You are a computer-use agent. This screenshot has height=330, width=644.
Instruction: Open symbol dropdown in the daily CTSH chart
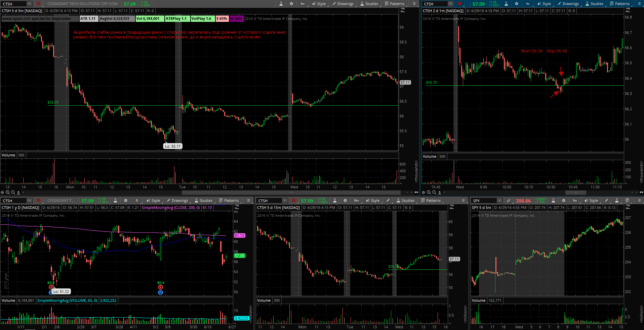(x=29, y=200)
